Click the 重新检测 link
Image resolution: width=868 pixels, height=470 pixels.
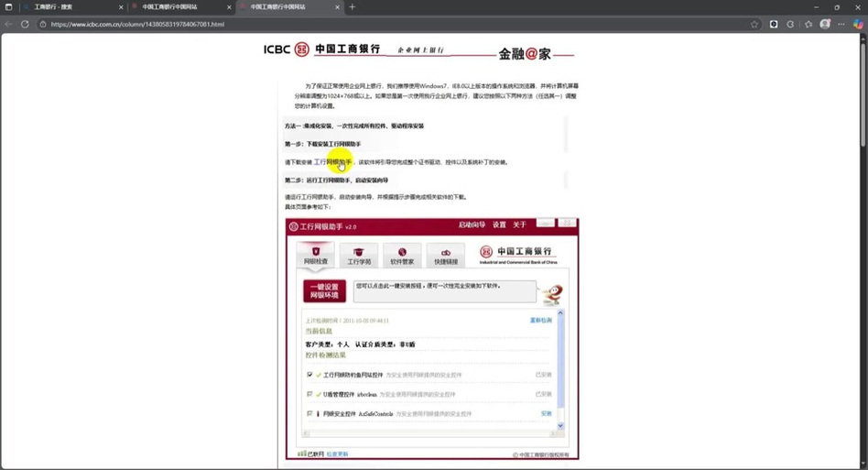click(x=541, y=321)
